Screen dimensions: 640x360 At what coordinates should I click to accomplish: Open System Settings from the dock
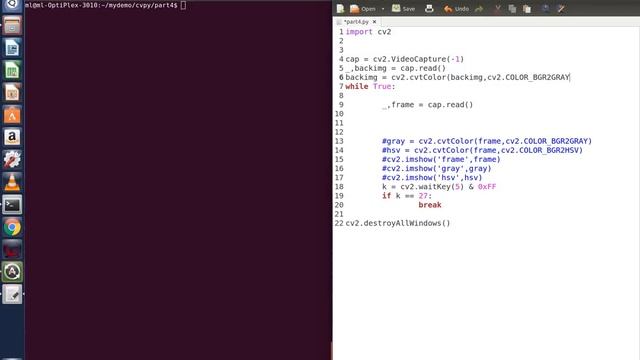click(12, 160)
